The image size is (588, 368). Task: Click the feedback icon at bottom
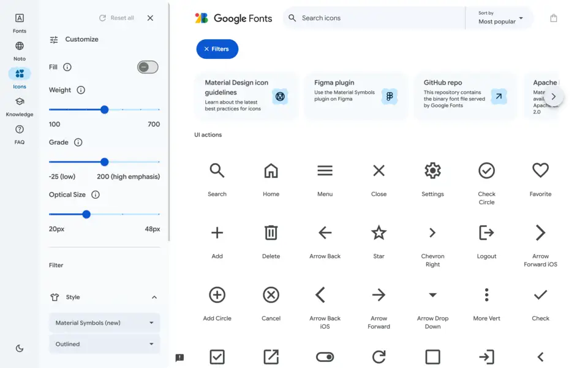pyautogui.click(x=179, y=357)
